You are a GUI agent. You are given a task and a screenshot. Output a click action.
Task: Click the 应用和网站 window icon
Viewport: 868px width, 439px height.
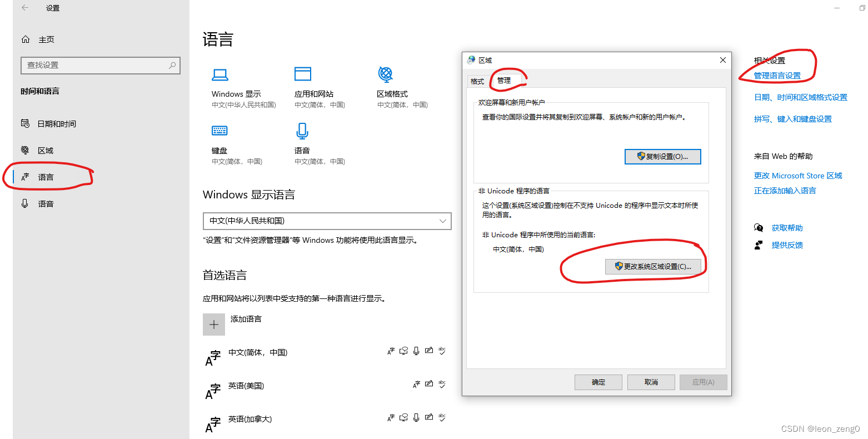[x=303, y=74]
